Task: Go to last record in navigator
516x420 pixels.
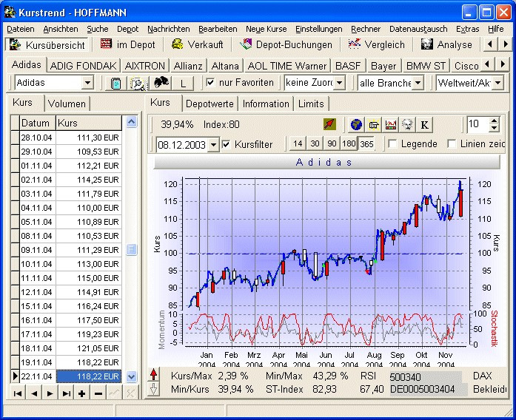Action: [x=66, y=393]
